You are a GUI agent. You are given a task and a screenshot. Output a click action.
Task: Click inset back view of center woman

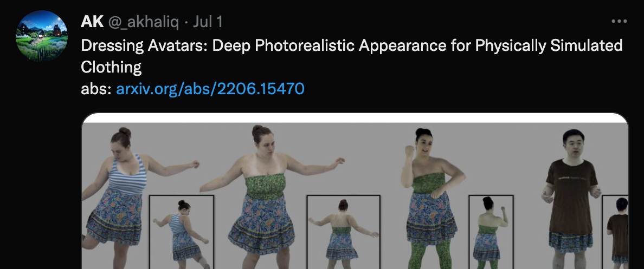tap(343, 232)
